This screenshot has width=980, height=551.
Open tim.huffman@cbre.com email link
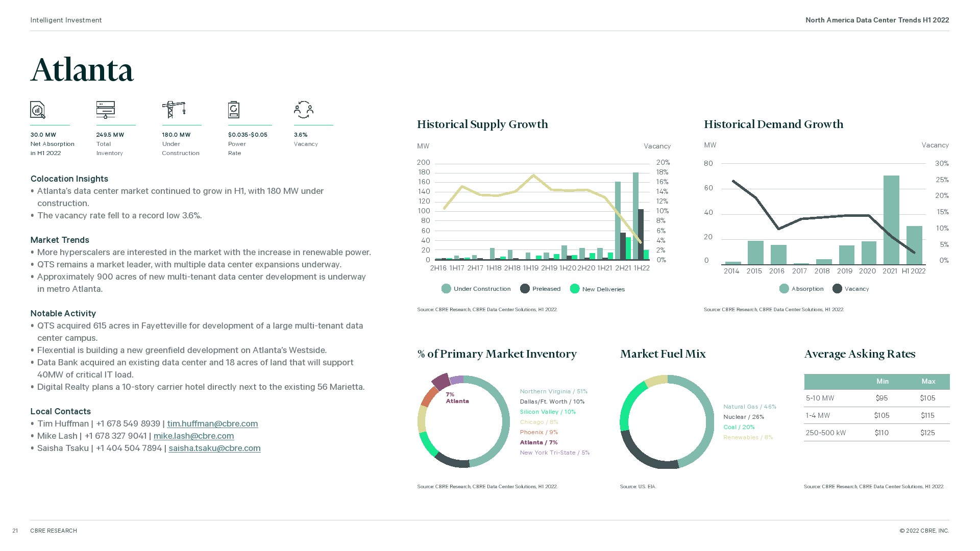[212, 423]
